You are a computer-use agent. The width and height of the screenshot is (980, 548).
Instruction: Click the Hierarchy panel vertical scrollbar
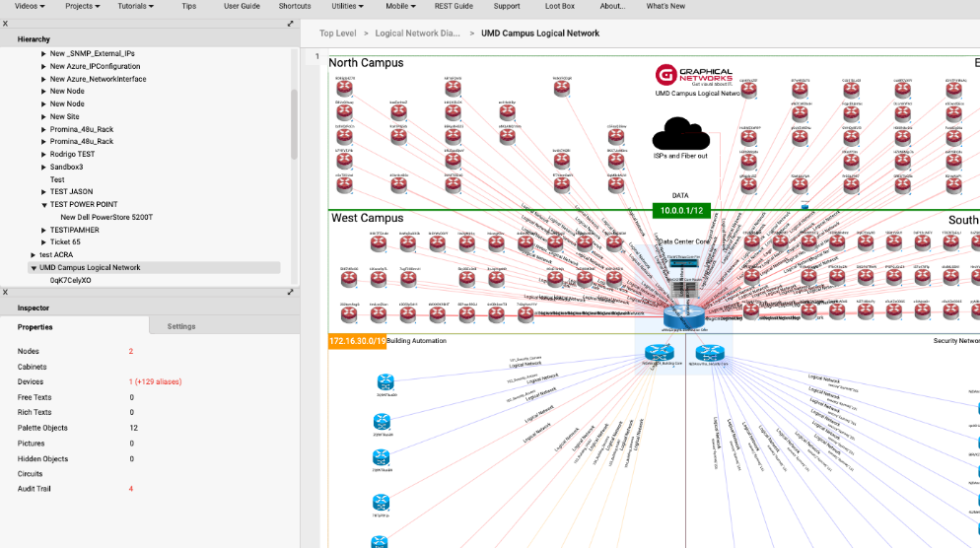coord(294,128)
